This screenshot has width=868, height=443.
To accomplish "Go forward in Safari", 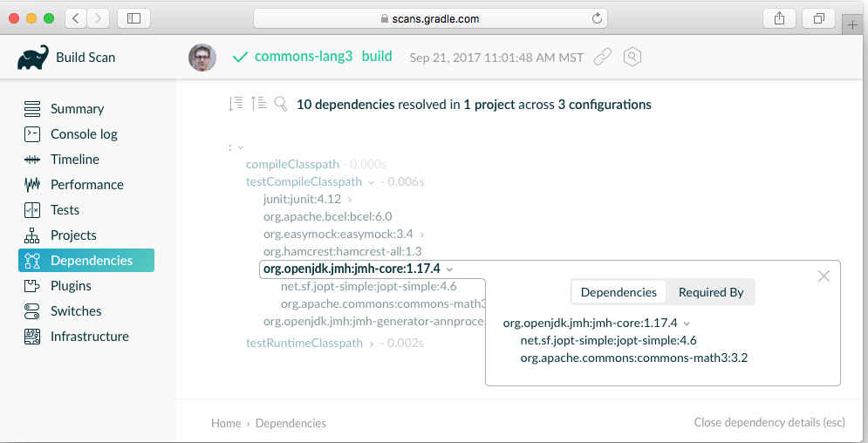I will [98, 18].
